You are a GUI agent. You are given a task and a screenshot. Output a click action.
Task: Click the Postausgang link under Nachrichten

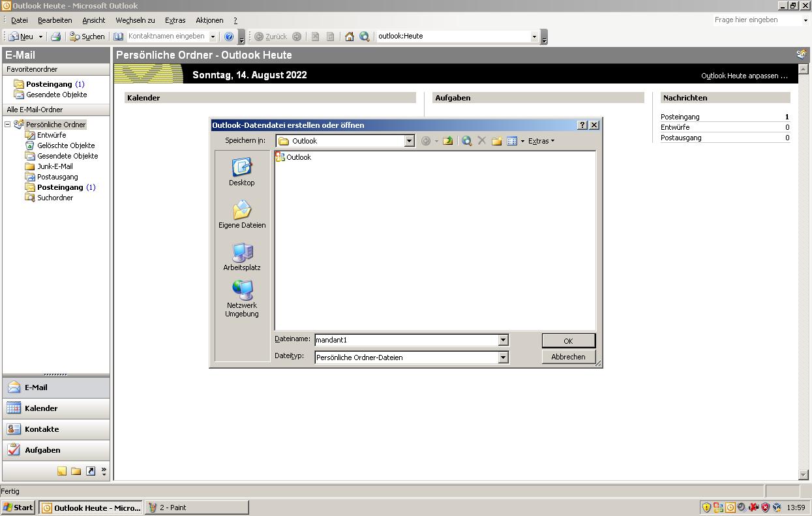[681, 138]
